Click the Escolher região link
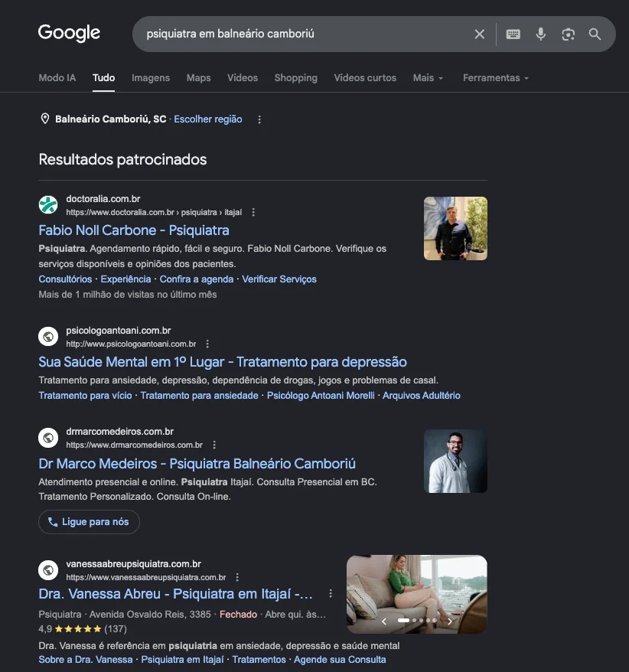This screenshot has height=672, width=629. point(208,119)
